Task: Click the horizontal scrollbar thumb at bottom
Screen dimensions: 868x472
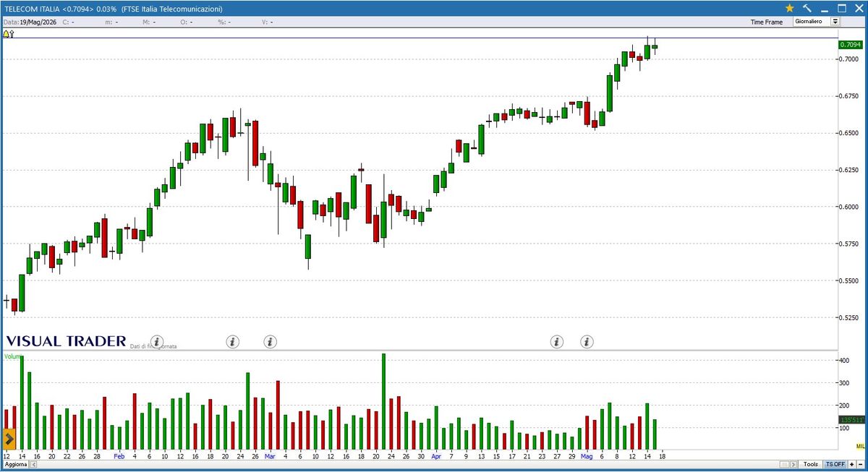Action: tap(783, 464)
